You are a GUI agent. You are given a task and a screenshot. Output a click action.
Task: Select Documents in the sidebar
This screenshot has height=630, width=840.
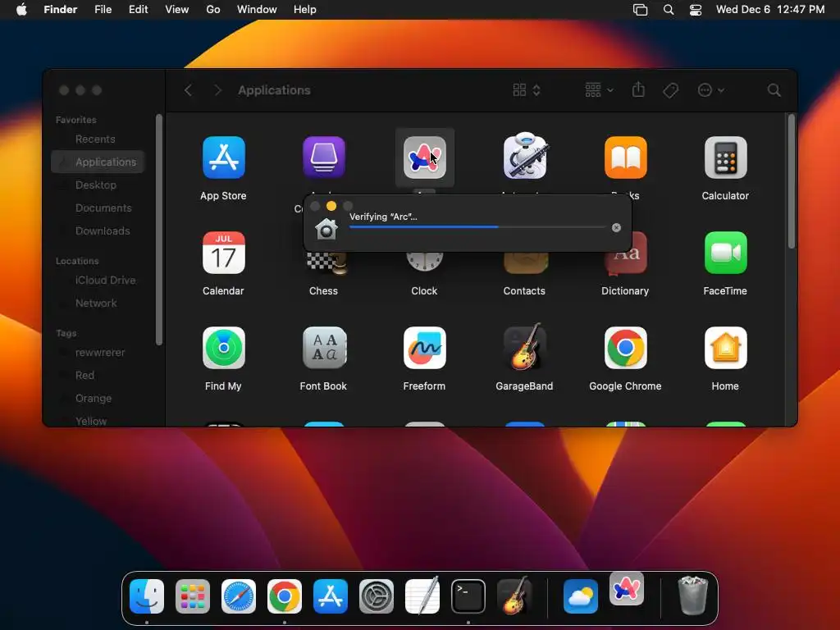tap(98, 208)
